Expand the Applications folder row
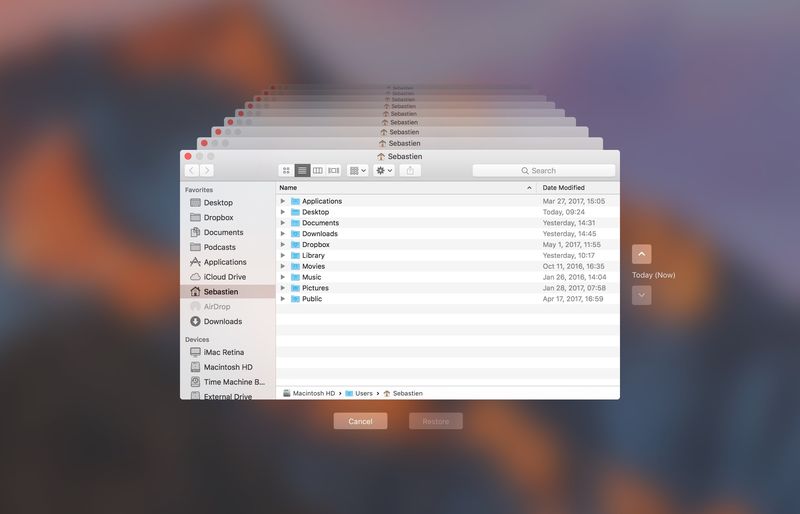Image resolution: width=800 pixels, height=514 pixels. (x=283, y=201)
